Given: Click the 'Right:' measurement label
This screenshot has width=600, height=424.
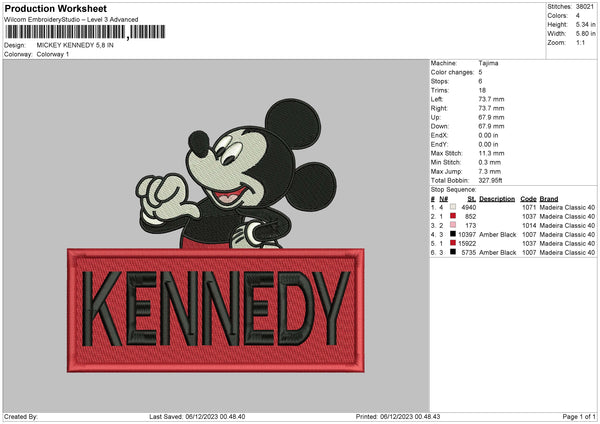Looking at the screenshot, I should (439, 108).
